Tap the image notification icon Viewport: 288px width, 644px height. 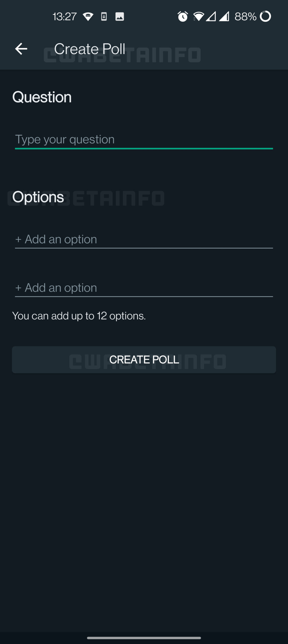[120, 17]
